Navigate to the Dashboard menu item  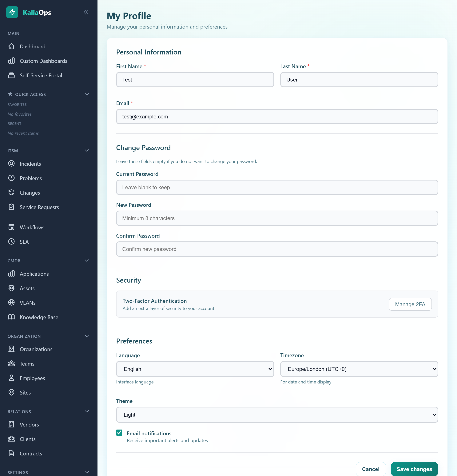pyautogui.click(x=32, y=46)
